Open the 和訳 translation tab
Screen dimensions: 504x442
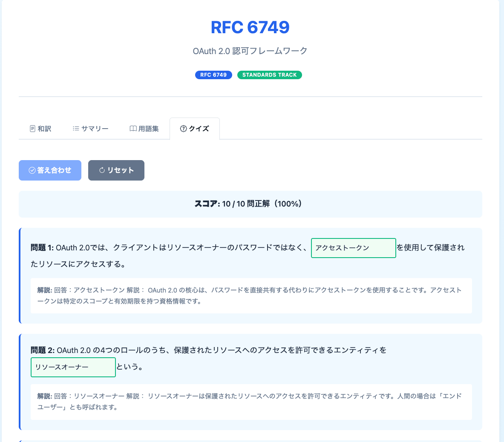pyautogui.click(x=40, y=129)
